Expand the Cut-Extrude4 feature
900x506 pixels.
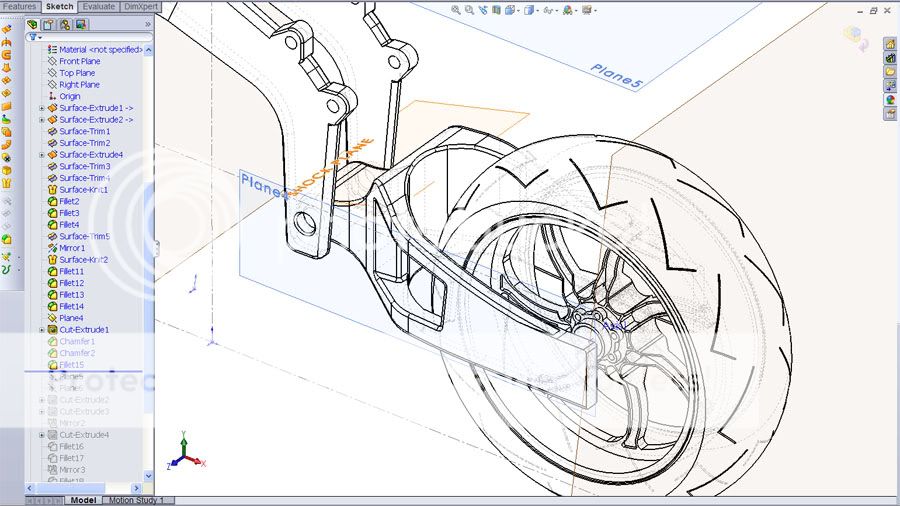[x=41, y=435]
